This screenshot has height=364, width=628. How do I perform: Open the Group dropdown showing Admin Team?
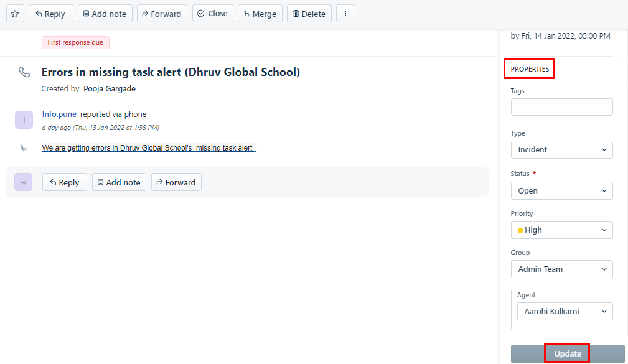point(561,269)
